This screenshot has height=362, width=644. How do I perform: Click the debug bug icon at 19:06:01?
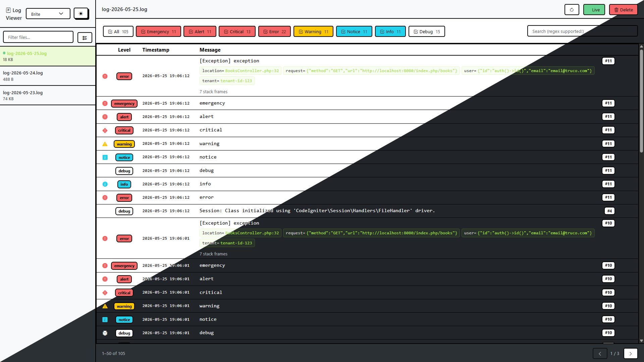tap(105, 333)
